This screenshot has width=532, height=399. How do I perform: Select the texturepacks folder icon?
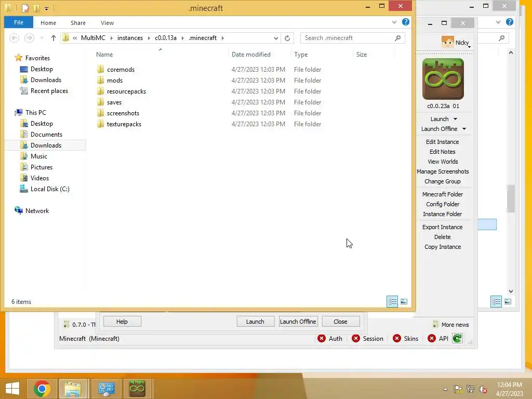coord(100,124)
